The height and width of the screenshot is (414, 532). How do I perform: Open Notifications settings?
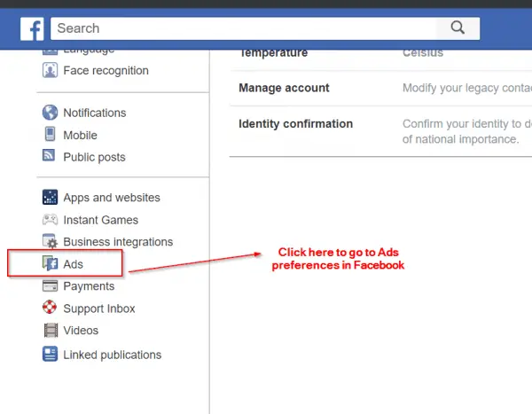(x=94, y=113)
